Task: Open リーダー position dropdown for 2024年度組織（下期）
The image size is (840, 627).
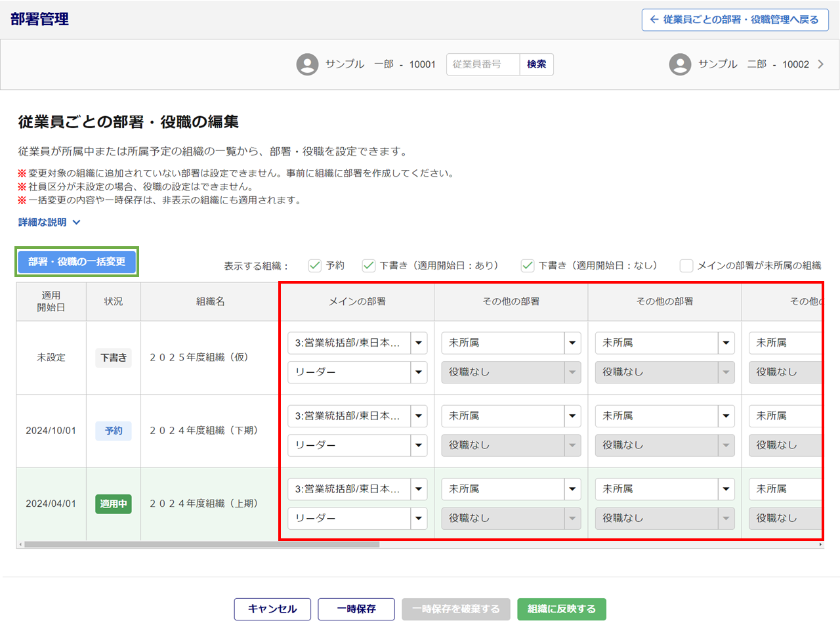Action: click(358, 445)
